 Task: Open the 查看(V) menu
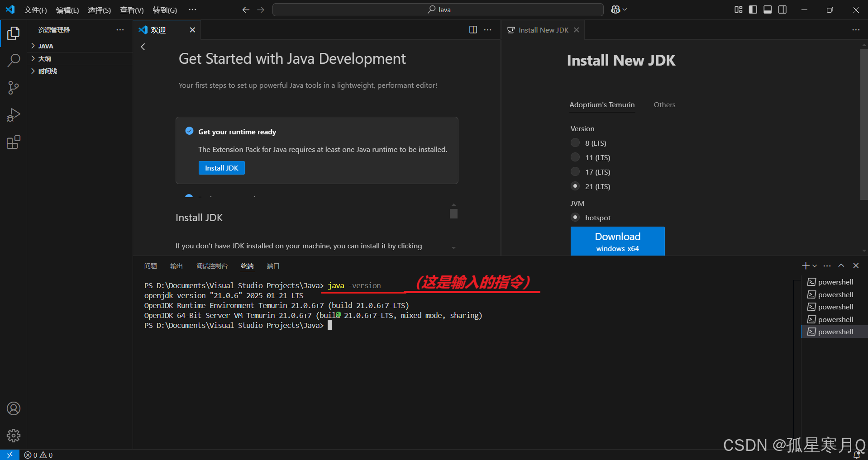(x=132, y=10)
